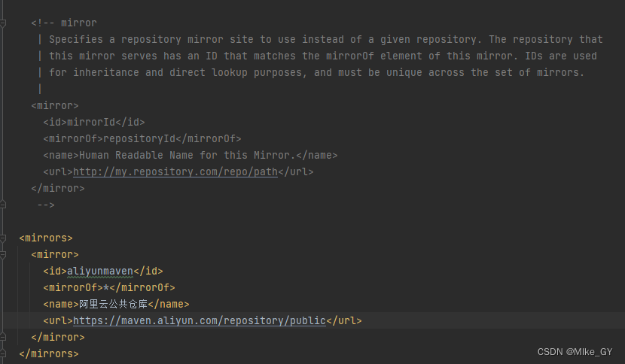This screenshot has width=625, height=364.
Task: Place cursor in opening <mirrors> tag
Action: tap(46, 238)
